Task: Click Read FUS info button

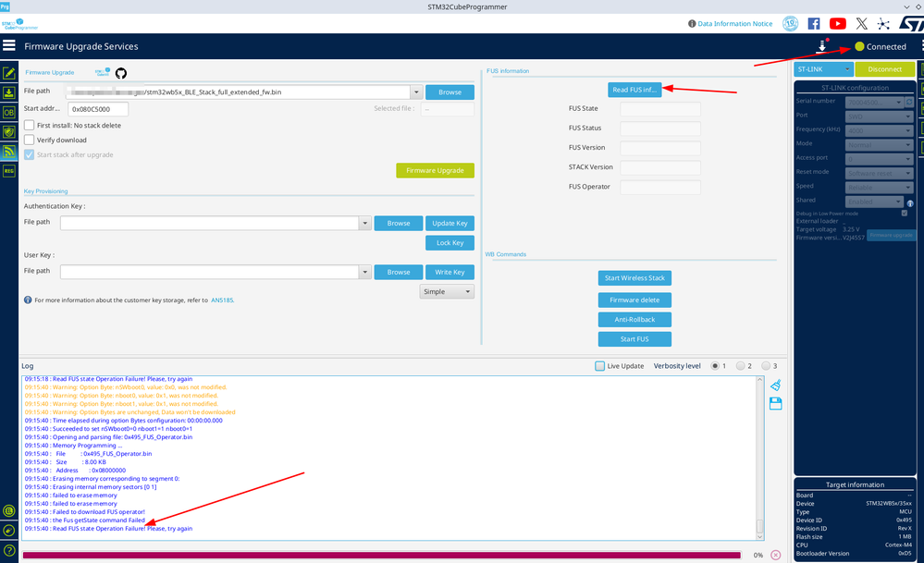Action: click(x=634, y=90)
